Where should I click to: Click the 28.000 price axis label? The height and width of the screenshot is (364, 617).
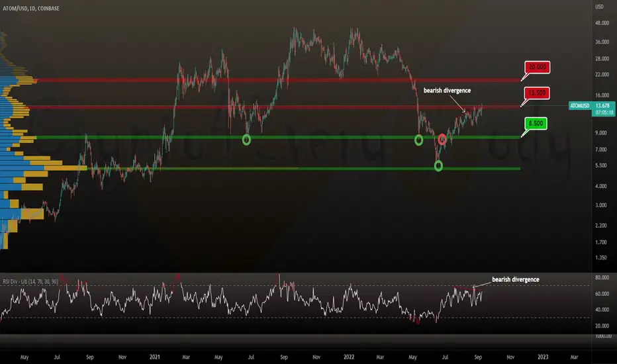[x=602, y=59]
